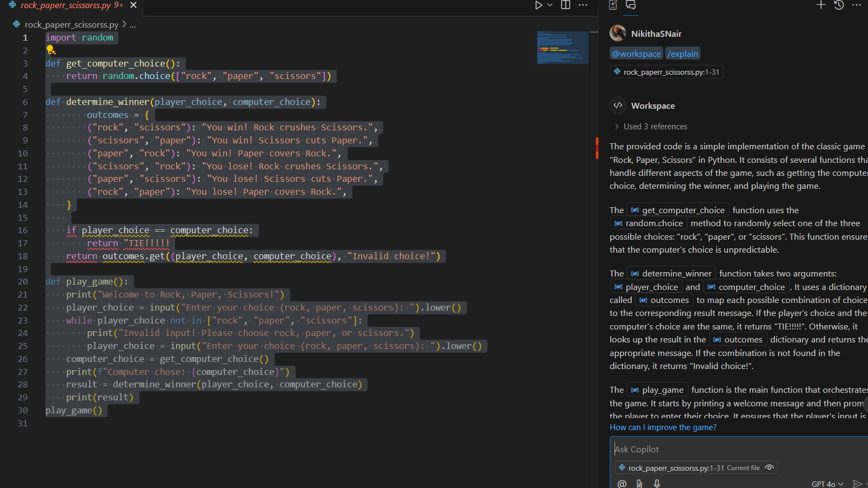The height and width of the screenshot is (488, 868).
Task: Split the editor to the right
Action: pos(565,5)
